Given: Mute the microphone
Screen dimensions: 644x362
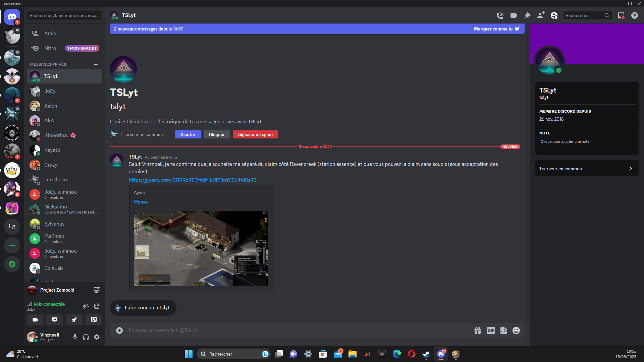Looking at the screenshot, I should pyautogui.click(x=75, y=337).
